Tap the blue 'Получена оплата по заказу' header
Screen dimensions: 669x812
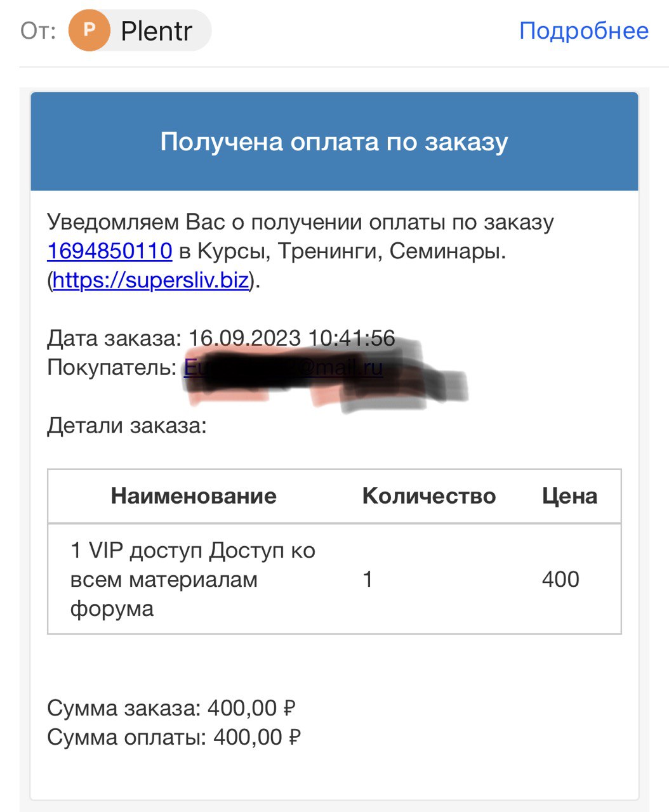pyautogui.click(x=334, y=141)
